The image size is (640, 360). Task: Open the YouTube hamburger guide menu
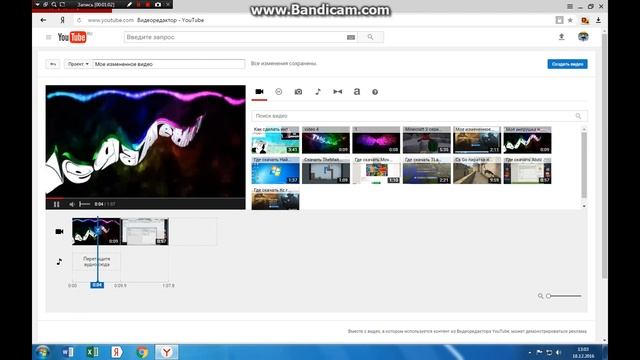tap(49, 37)
